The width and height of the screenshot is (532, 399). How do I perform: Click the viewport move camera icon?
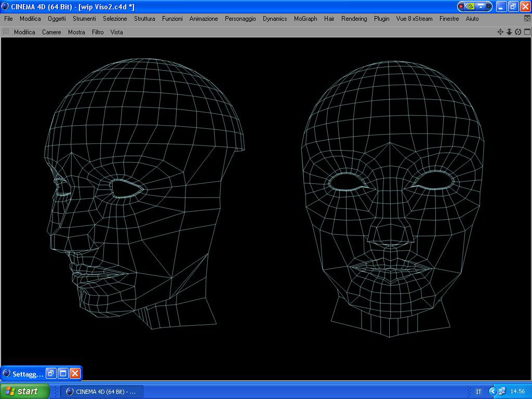(x=500, y=32)
